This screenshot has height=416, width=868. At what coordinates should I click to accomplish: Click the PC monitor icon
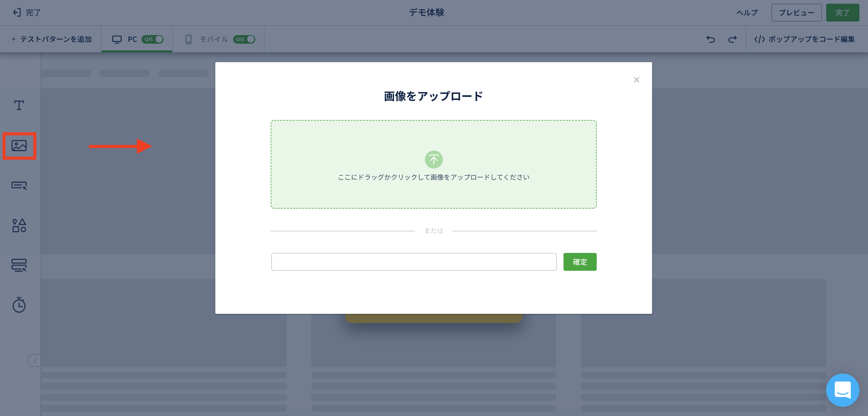point(117,39)
